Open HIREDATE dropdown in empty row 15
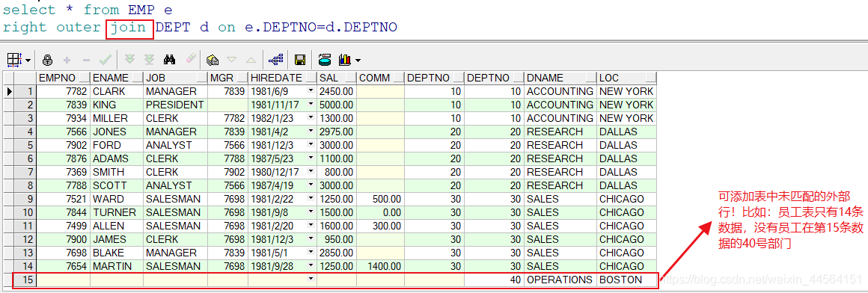The height and width of the screenshot is (293, 868). coord(311,280)
